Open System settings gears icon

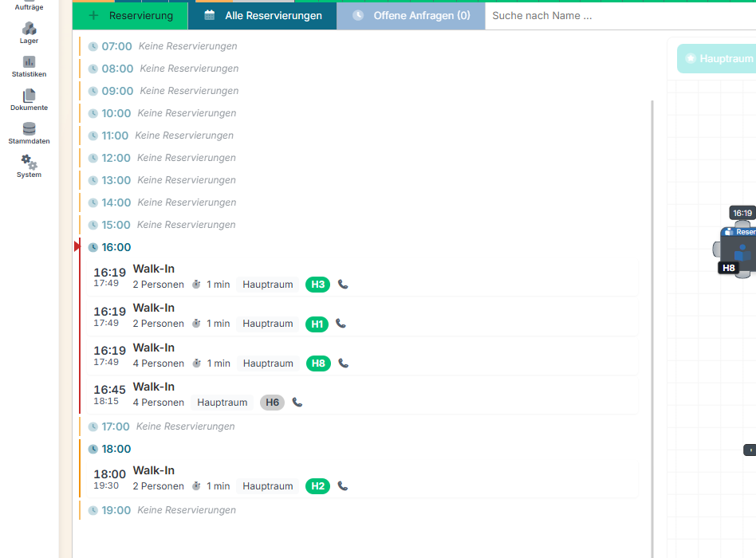click(29, 162)
